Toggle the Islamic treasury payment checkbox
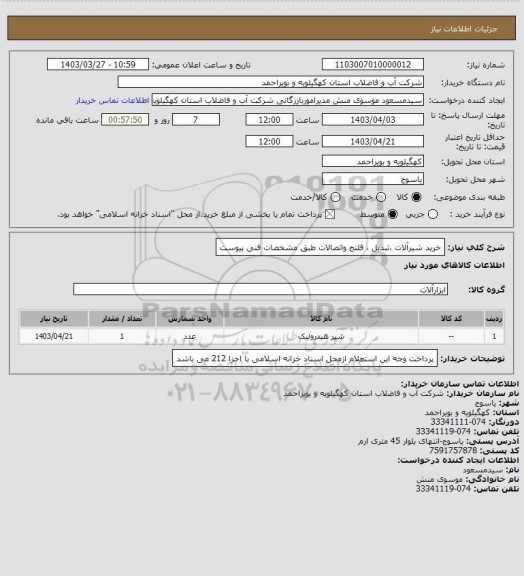This screenshot has width=524, height=576. pyautogui.click(x=330, y=214)
